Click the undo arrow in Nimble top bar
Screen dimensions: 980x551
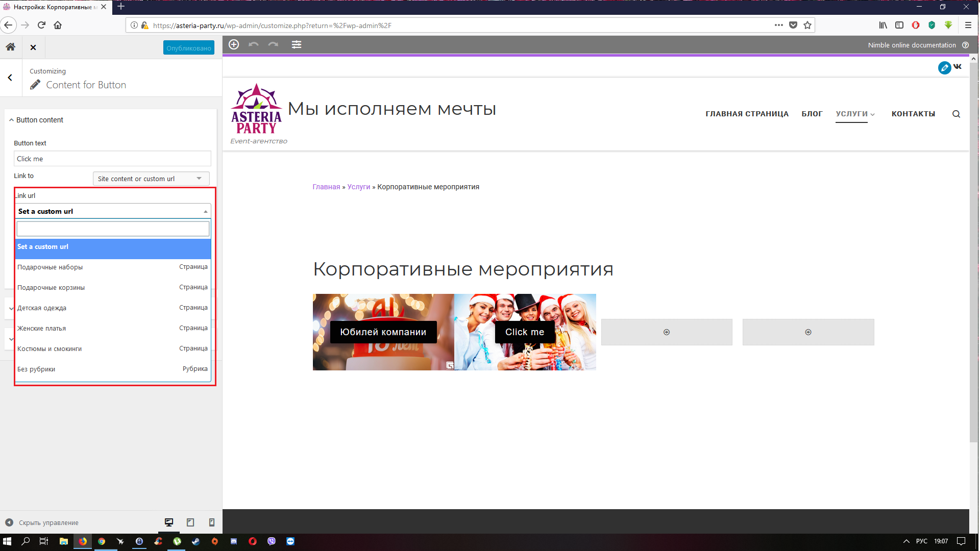click(253, 44)
